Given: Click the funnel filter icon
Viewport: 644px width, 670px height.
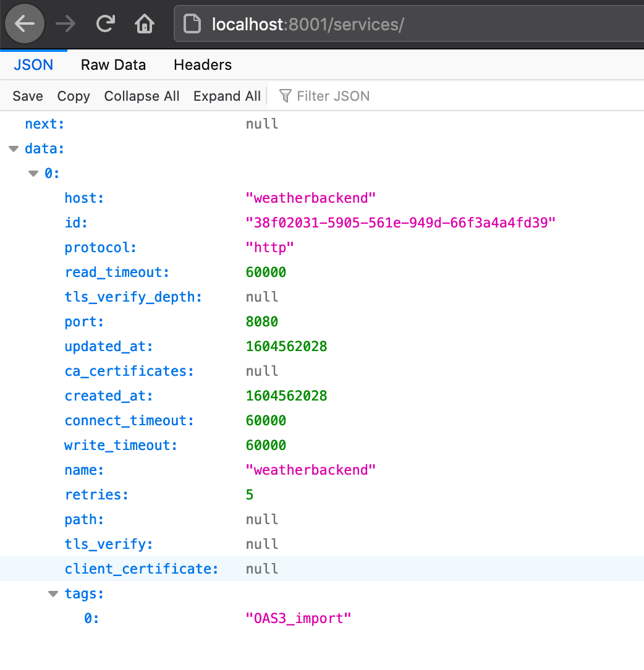Looking at the screenshot, I should 285,96.
